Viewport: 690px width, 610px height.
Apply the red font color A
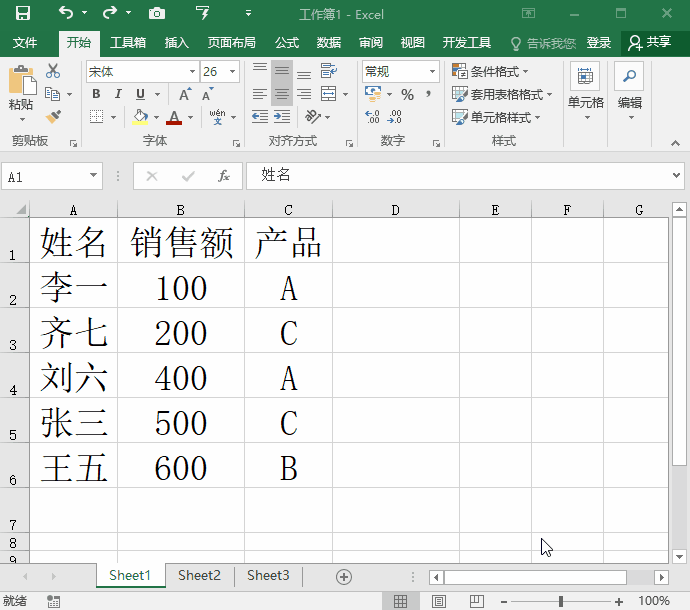point(174,117)
